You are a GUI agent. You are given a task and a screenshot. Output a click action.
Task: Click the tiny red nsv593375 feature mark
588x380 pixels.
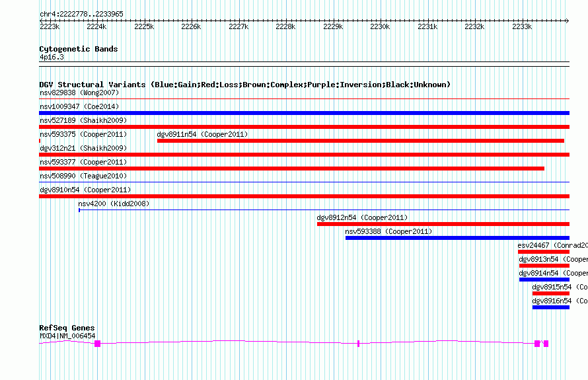point(40,141)
